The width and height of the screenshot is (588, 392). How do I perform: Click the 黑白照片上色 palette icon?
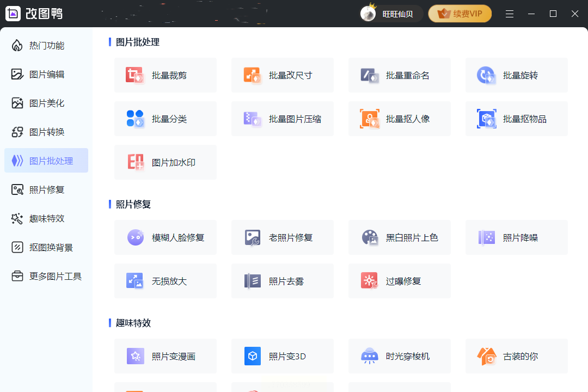click(370, 237)
